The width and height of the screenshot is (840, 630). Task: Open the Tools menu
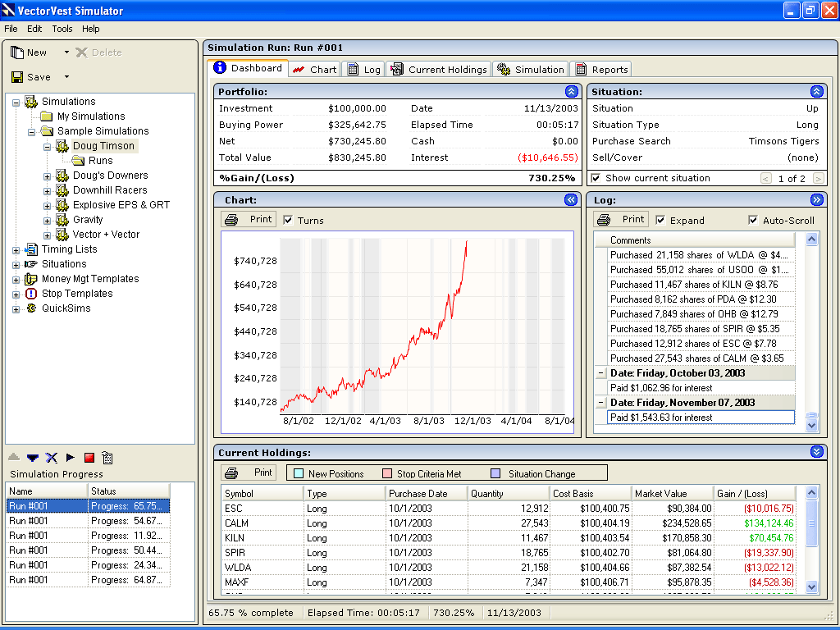[x=62, y=29]
